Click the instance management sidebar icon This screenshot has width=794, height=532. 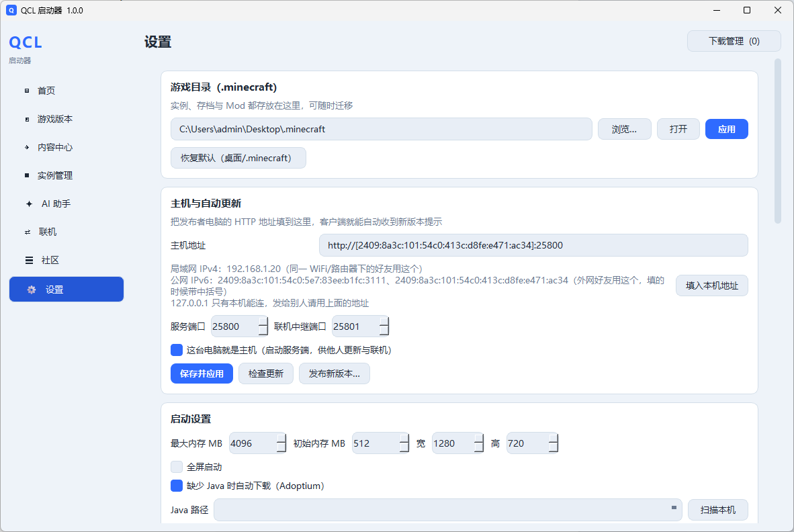[27, 175]
